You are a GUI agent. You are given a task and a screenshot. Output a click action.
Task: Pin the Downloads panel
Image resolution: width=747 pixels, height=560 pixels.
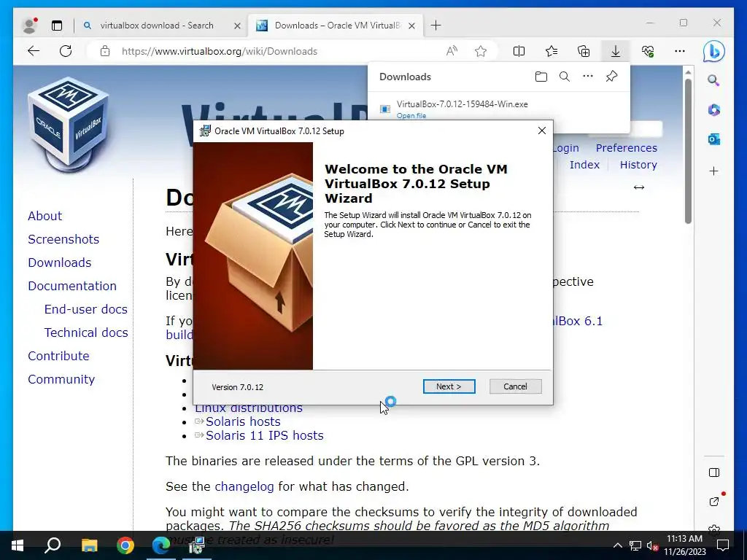[612, 76]
